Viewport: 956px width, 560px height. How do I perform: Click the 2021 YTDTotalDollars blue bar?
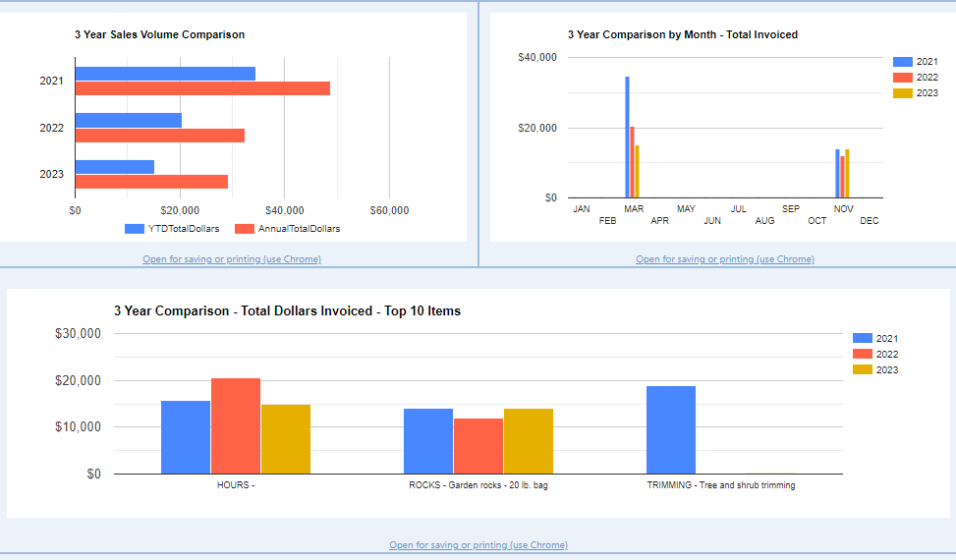(x=165, y=74)
